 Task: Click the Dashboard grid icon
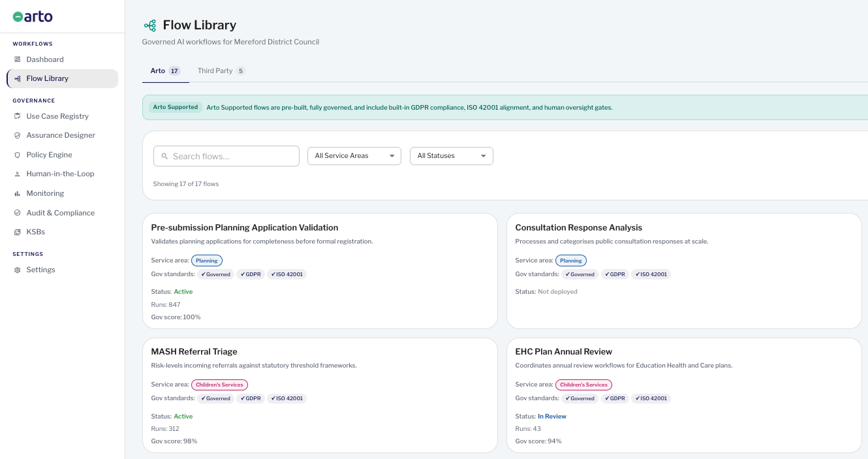click(18, 59)
